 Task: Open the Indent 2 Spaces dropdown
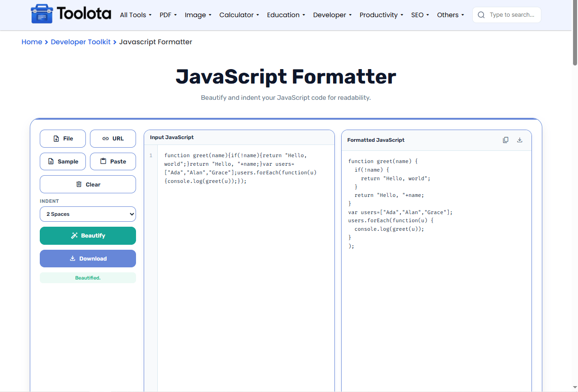pyautogui.click(x=88, y=214)
